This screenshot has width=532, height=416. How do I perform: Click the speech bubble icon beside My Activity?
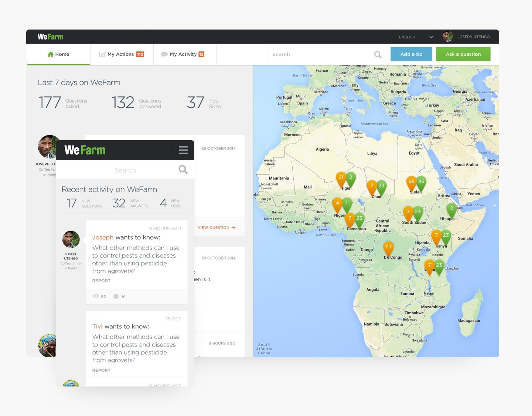coord(164,54)
